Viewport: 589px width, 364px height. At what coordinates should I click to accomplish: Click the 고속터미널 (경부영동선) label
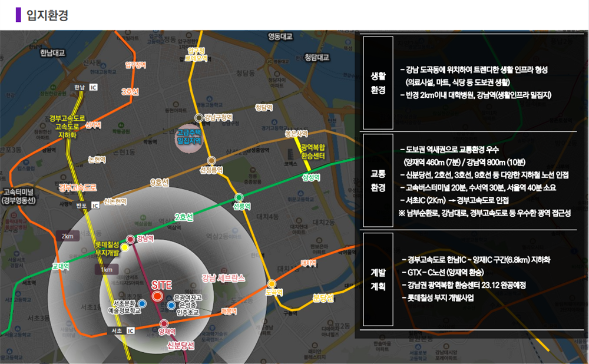[19, 196]
